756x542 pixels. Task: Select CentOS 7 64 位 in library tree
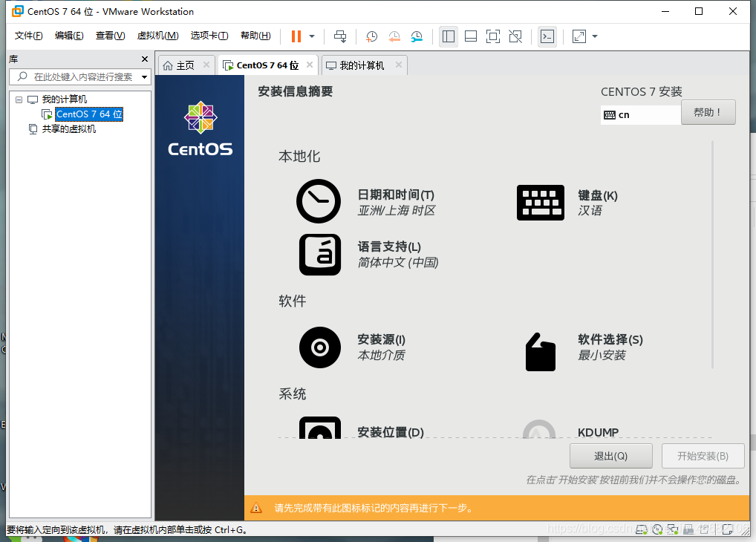click(x=89, y=114)
